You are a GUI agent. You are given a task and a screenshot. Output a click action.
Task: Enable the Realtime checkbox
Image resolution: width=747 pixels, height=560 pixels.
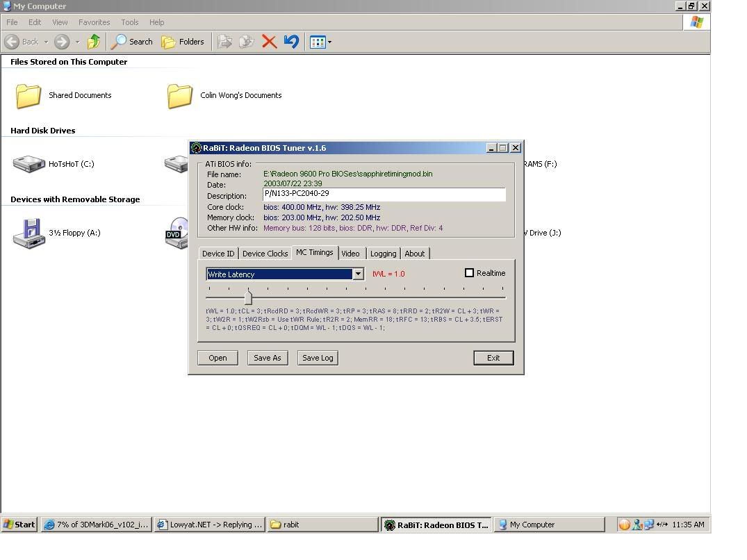(469, 273)
